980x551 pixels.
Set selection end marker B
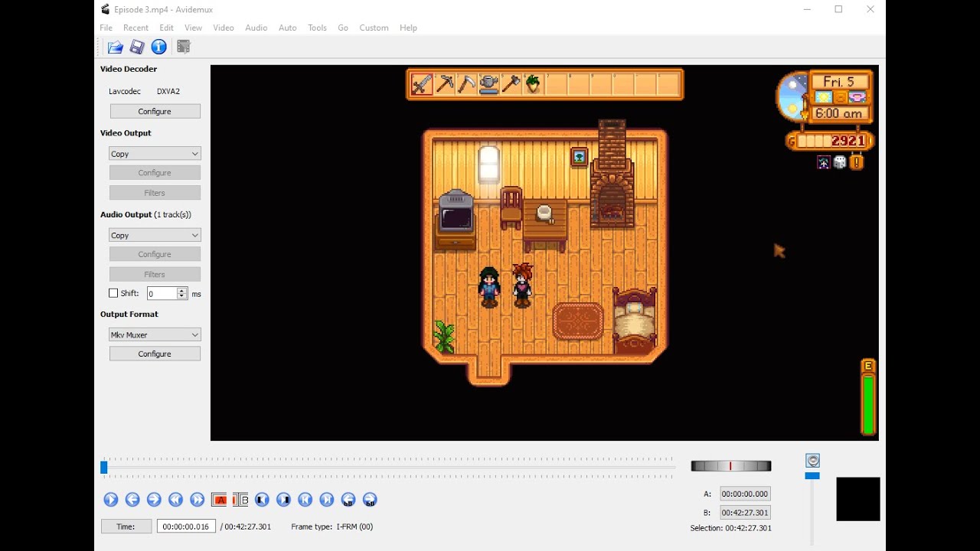pyautogui.click(x=240, y=500)
